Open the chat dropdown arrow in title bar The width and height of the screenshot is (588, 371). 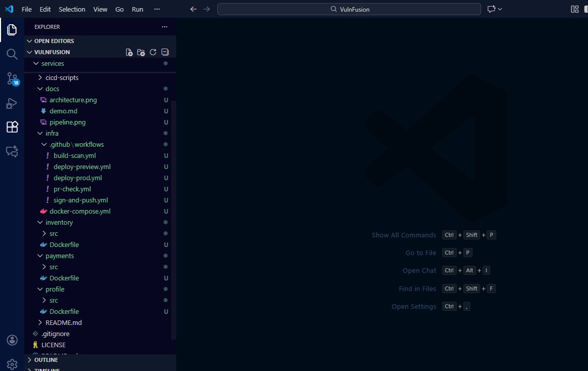click(x=500, y=9)
